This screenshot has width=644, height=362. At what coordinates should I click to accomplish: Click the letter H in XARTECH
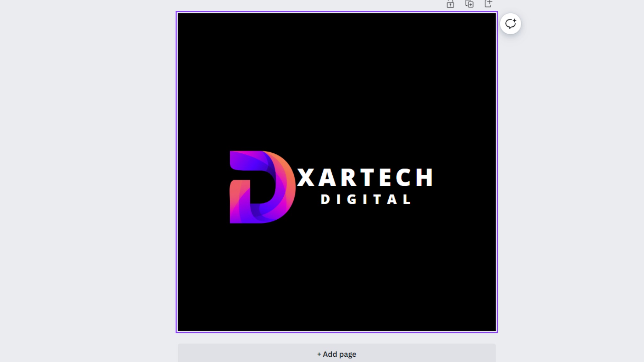point(424,178)
